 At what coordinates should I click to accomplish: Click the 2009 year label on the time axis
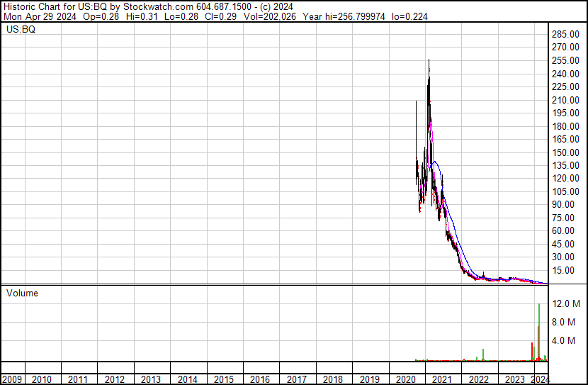tap(12, 379)
